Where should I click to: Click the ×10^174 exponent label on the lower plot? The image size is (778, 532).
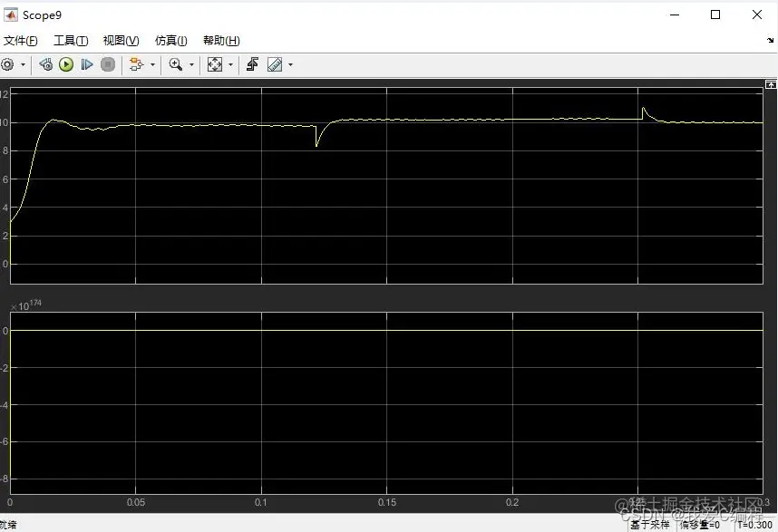[26, 305]
